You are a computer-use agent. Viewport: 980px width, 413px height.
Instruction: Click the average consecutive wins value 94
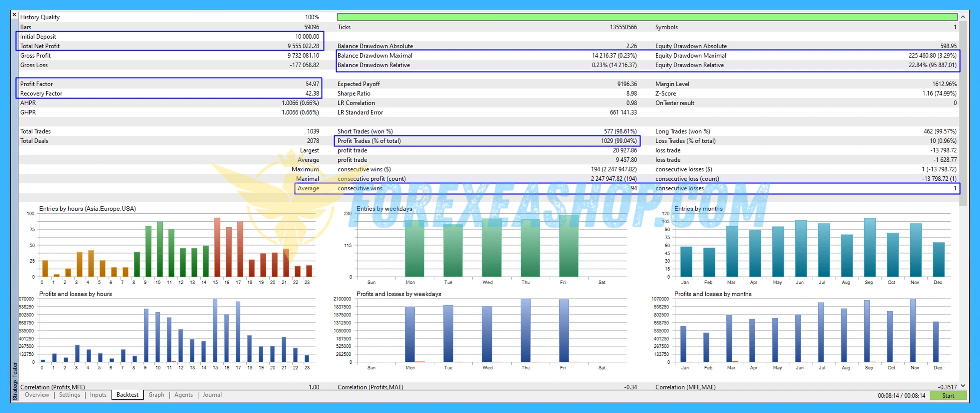[x=634, y=189]
